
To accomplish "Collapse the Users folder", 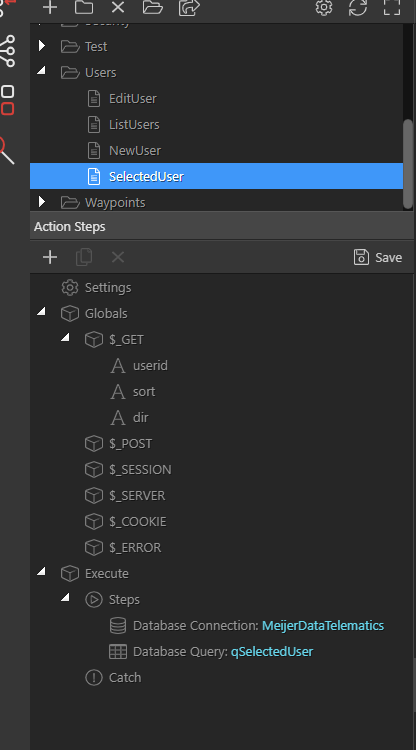I will [x=42, y=71].
